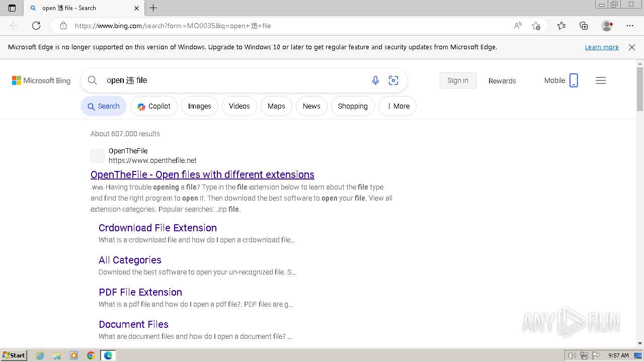Add this page to favorites
The width and height of the screenshot is (644, 362).
click(536, 26)
